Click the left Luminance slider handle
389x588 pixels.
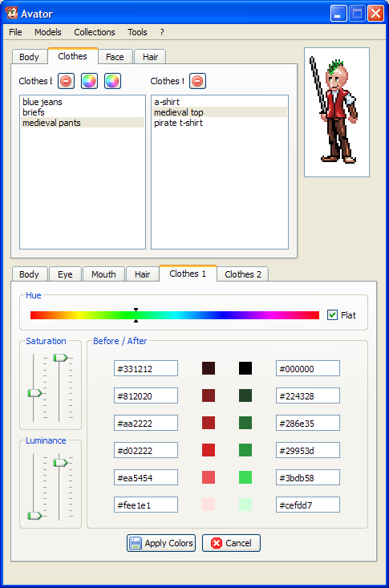click(34, 516)
